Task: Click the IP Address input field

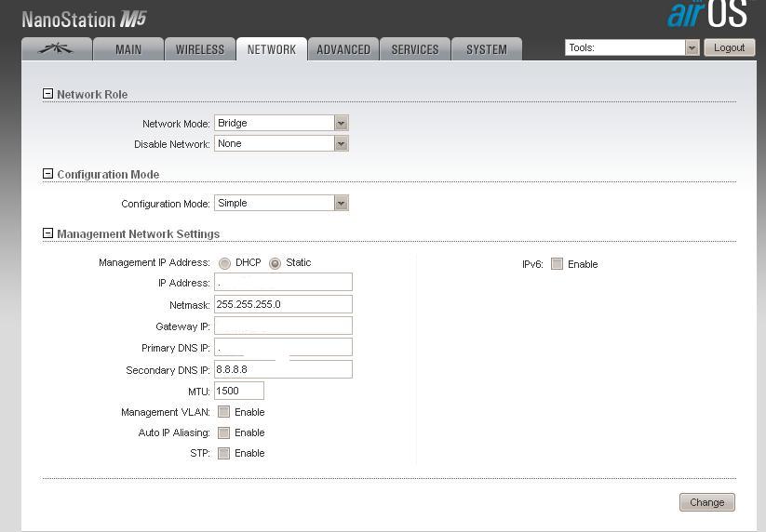Action: tap(283, 282)
